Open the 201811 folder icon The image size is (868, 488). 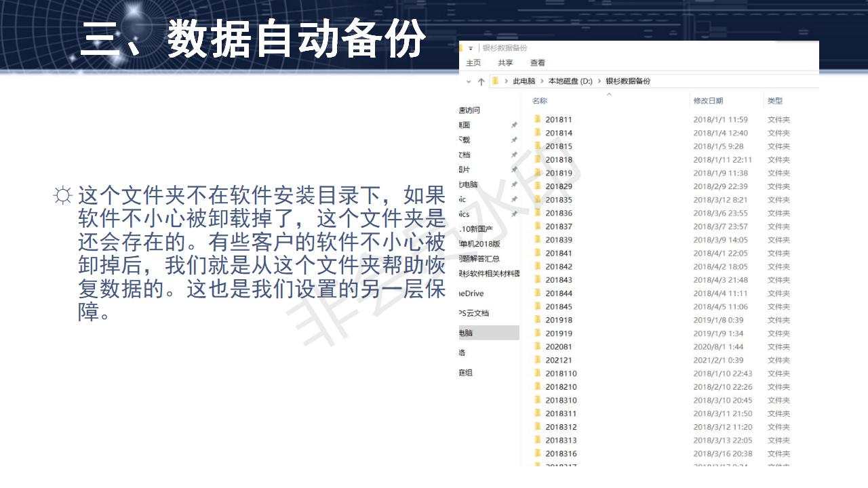click(x=538, y=119)
